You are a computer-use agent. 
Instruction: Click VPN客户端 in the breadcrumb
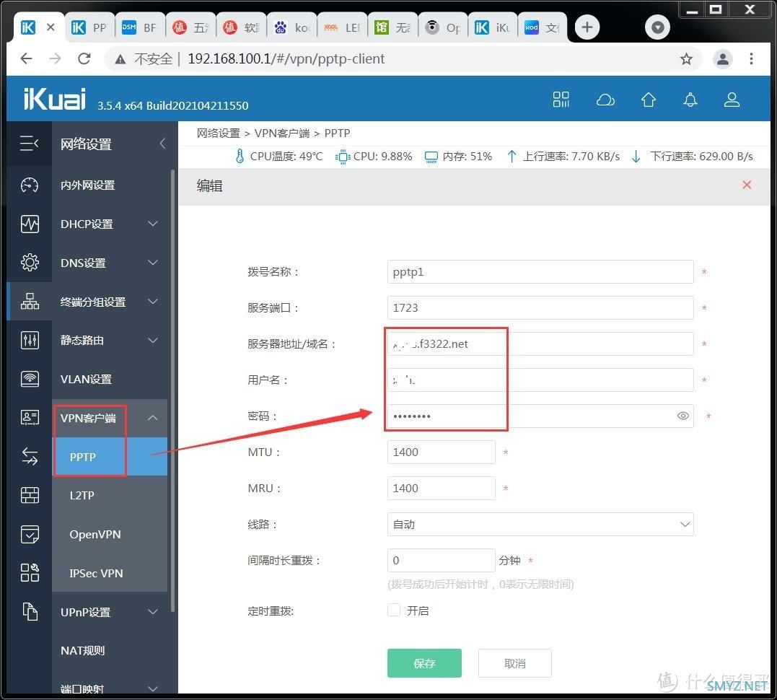point(282,133)
